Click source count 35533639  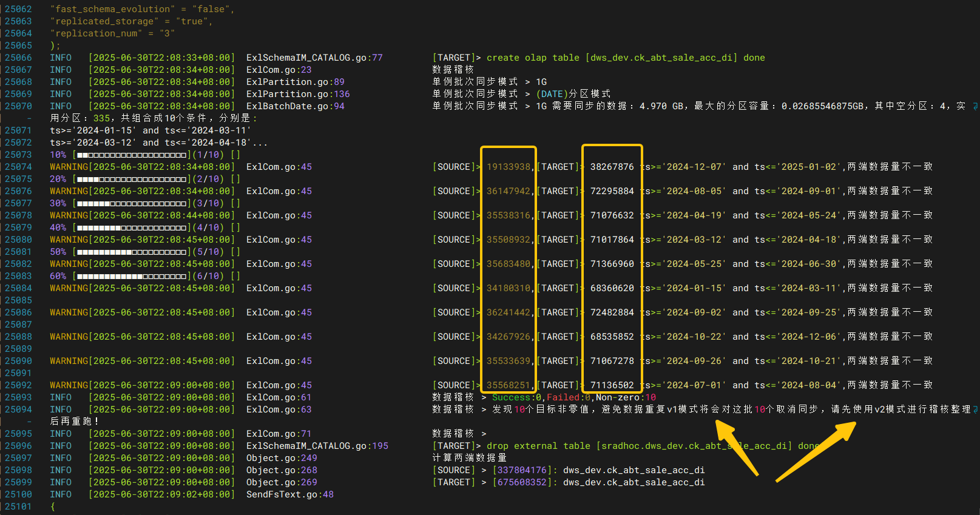tap(509, 361)
